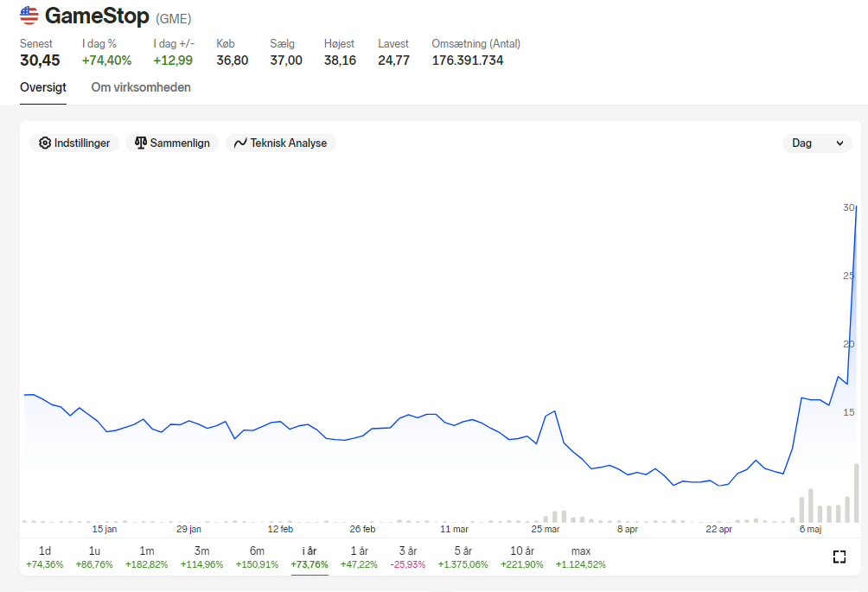The image size is (868, 592).
Task: Select the 1d time range
Action: pos(45,557)
